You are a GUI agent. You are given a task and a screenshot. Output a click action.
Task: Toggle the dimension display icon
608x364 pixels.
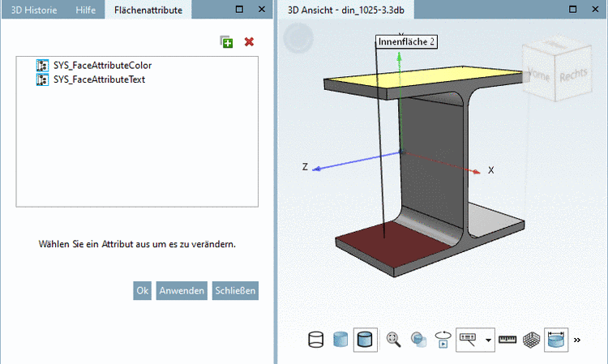coord(556,340)
